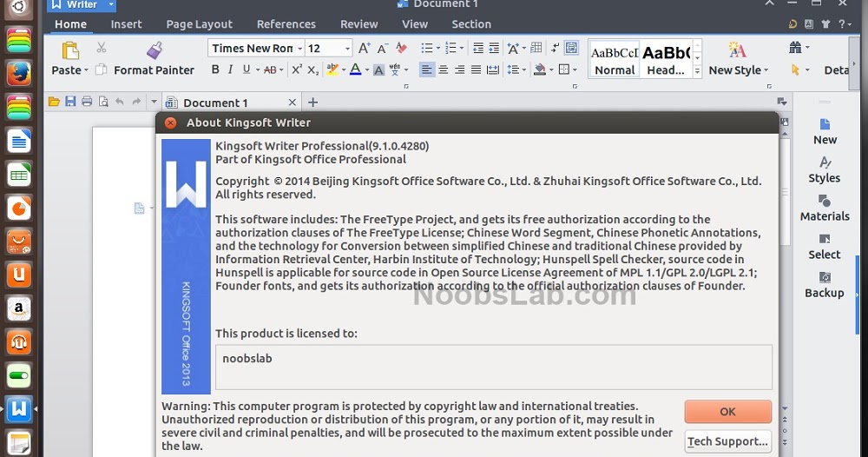
Task: Redo the last action
Action: click(x=136, y=102)
